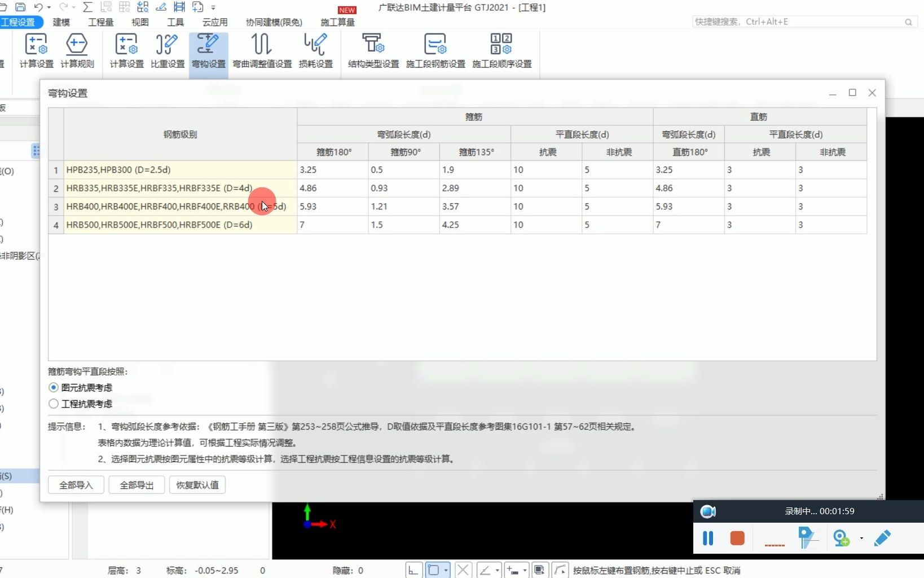Open the 计算设置 tool next to 比重设置
Screen dimensions: 924x578
(127, 51)
